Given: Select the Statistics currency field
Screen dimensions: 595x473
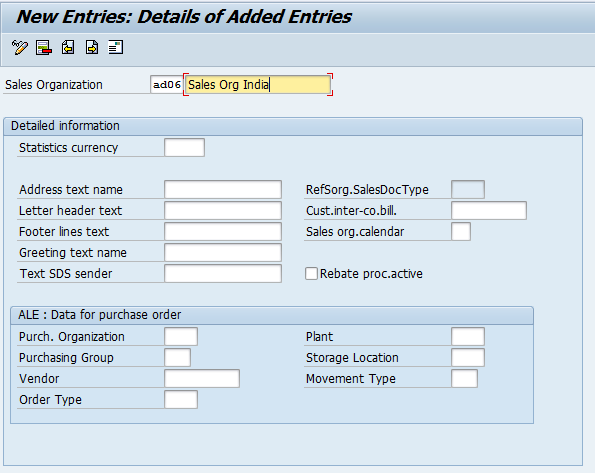Looking at the screenshot, I should 184,147.
